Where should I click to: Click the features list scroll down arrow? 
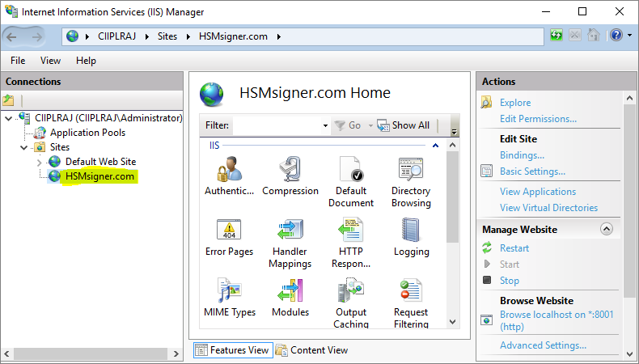point(452,322)
